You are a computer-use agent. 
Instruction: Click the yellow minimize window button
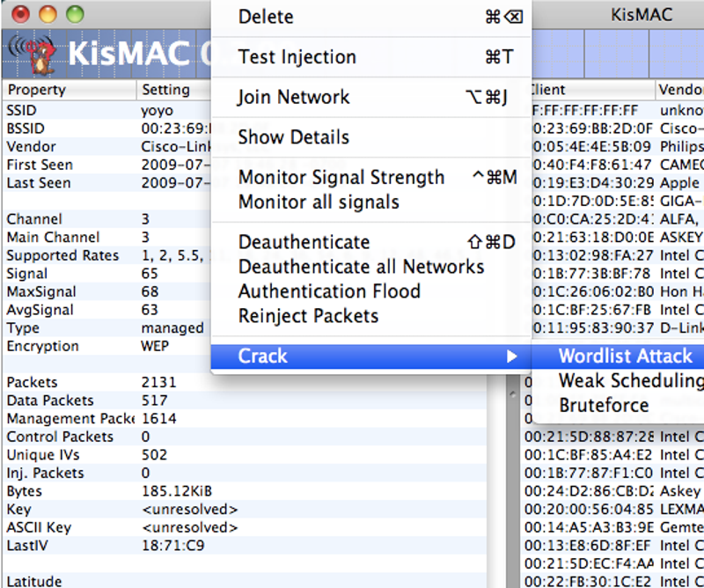pos(48,14)
